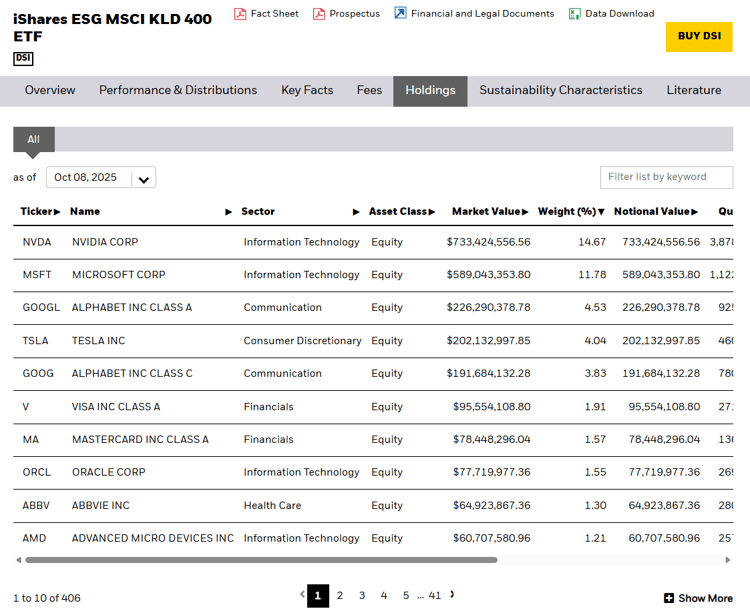The height and width of the screenshot is (609, 750).
Task: Click Consumer Discretionary sector cell
Action: [x=302, y=341]
